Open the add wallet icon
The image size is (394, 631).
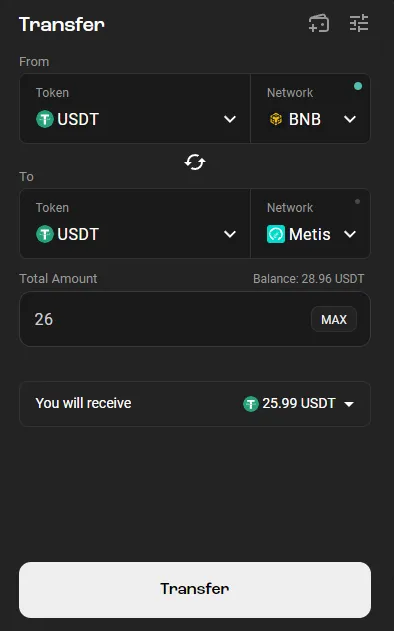(319, 23)
